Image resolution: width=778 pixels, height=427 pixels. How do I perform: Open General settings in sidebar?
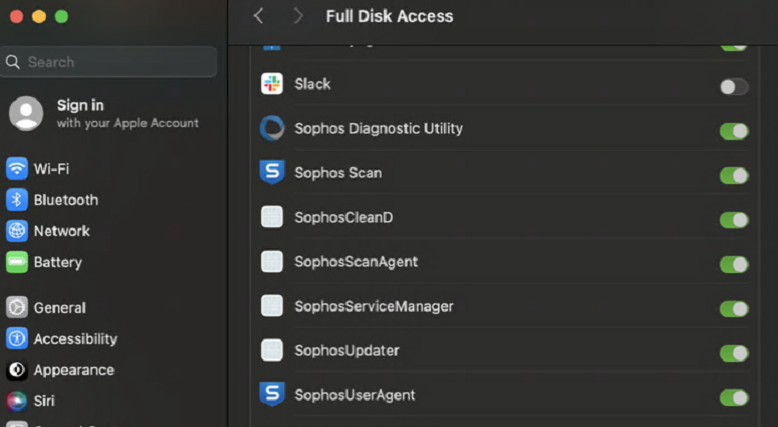[x=59, y=308]
